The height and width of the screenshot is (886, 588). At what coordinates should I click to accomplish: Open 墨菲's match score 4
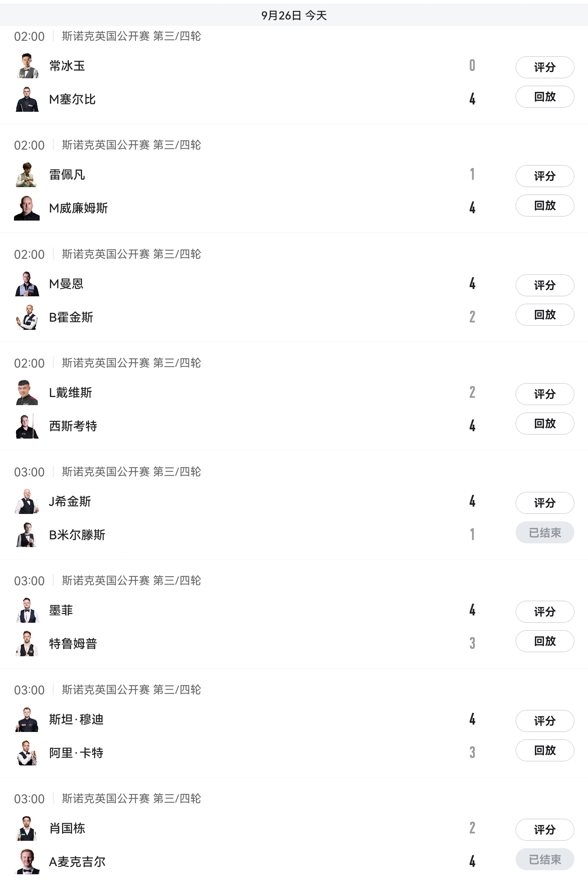472,610
